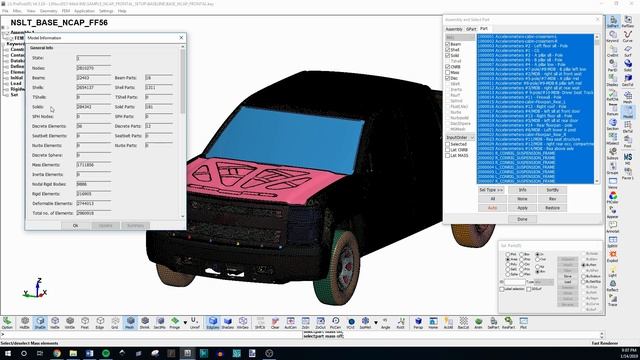Click the Anim animation icon

click(478, 322)
